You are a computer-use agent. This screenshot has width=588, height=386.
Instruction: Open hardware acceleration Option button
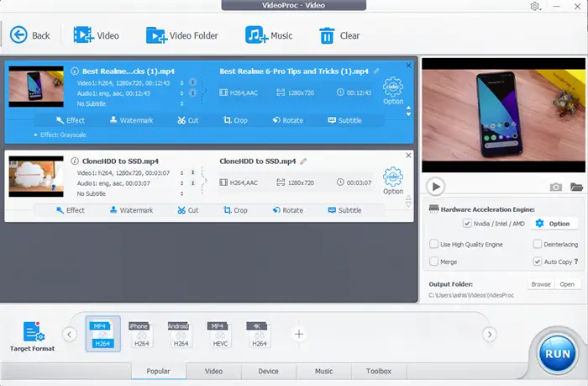pos(554,224)
